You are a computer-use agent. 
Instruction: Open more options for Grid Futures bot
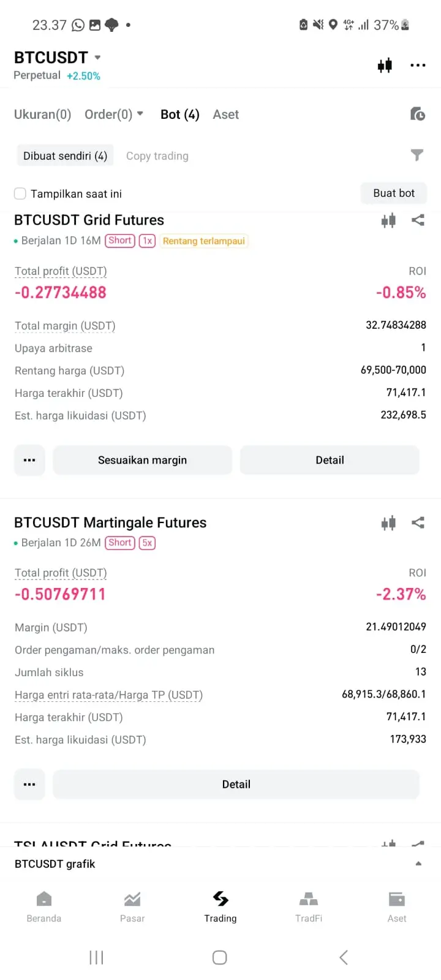point(29,460)
